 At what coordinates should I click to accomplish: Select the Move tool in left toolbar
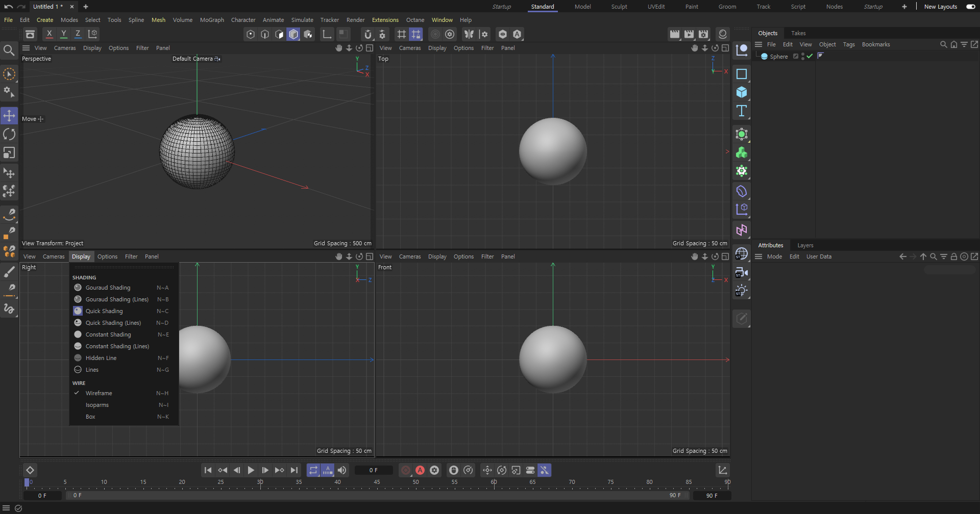9,116
